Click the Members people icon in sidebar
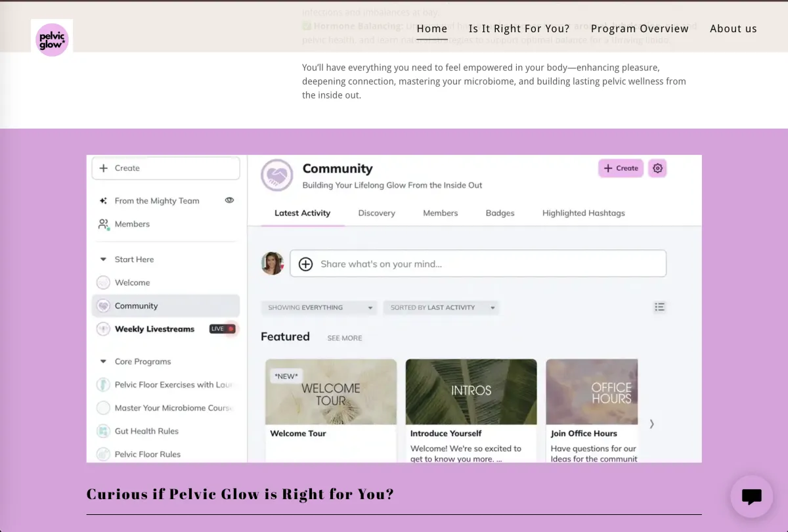 [x=103, y=224]
